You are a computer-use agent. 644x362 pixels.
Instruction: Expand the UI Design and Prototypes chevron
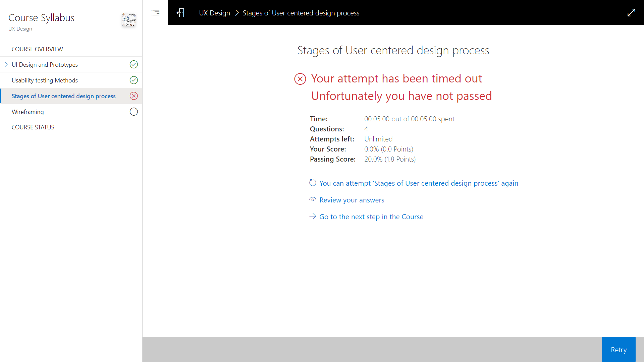pos(6,64)
